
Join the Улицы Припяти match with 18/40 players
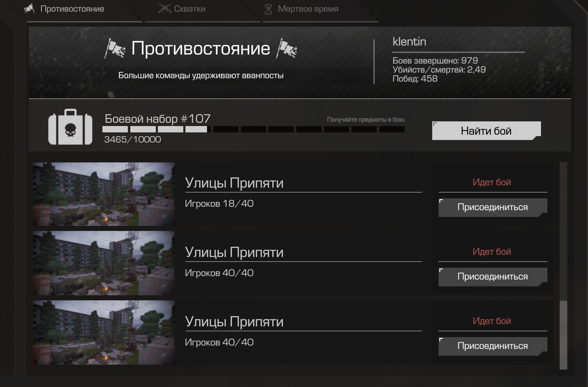coord(493,207)
